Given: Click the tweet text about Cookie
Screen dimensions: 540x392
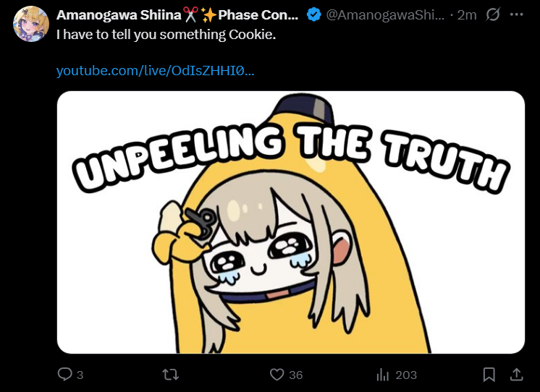Looking at the screenshot, I should point(166,35).
